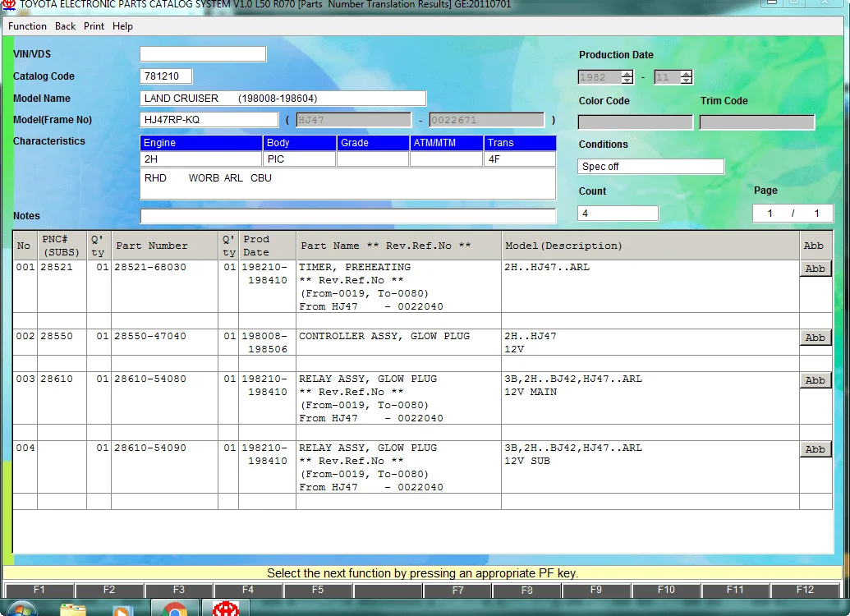Click the F12 function key button
The width and height of the screenshot is (850, 616).
[x=805, y=590]
